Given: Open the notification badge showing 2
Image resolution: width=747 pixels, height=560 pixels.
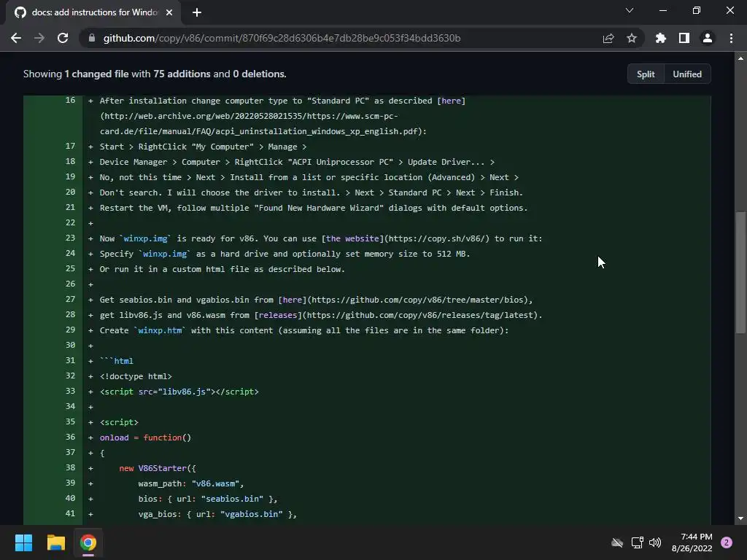Looking at the screenshot, I should coord(727,542).
